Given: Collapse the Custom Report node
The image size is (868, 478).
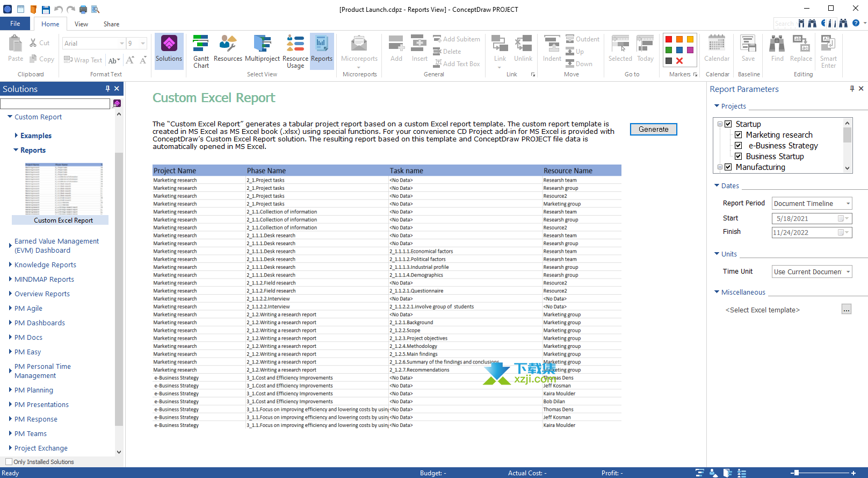Looking at the screenshot, I should (10, 117).
